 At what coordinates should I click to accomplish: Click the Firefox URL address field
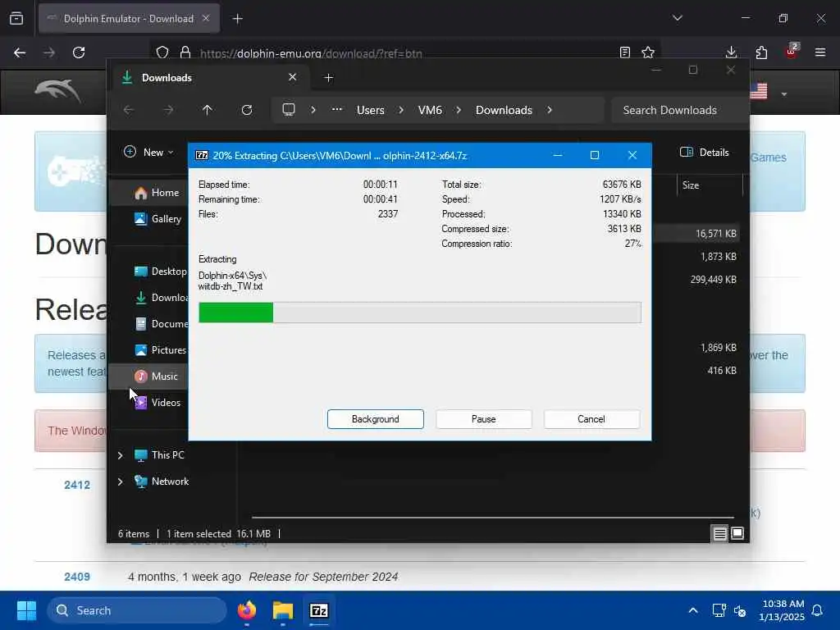pos(407,53)
